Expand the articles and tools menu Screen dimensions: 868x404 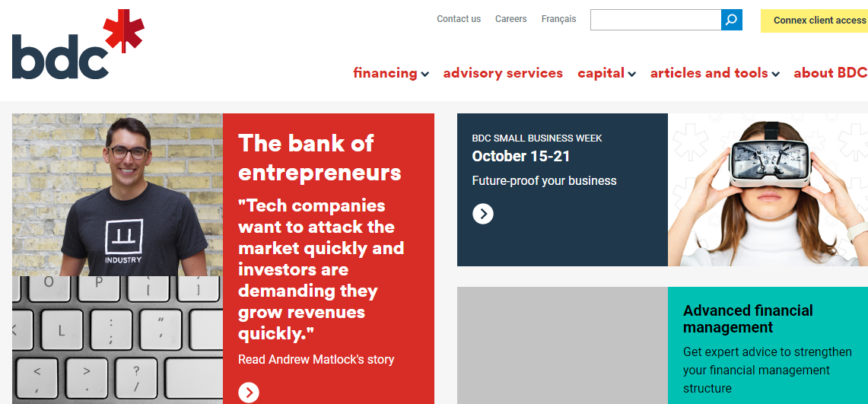[x=714, y=73]
